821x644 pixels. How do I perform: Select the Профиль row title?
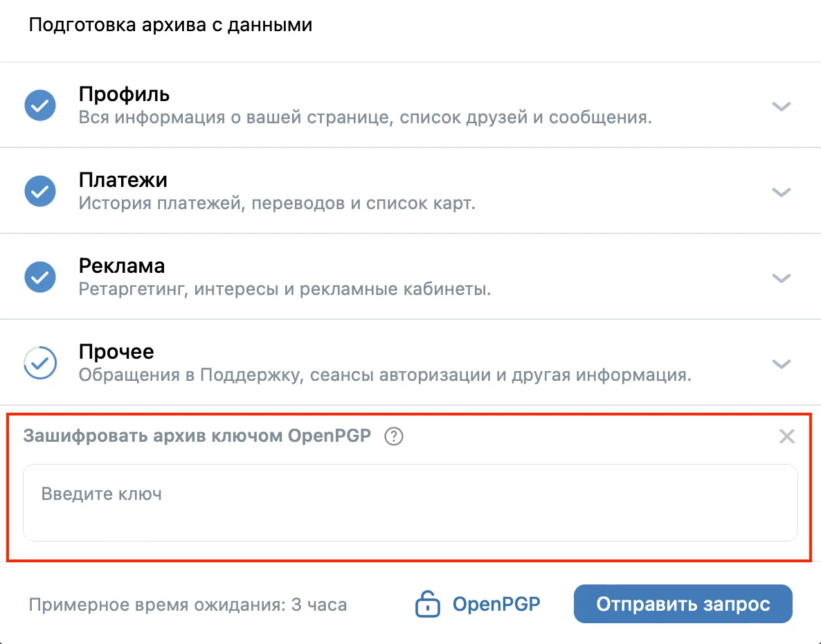[124, 94]
